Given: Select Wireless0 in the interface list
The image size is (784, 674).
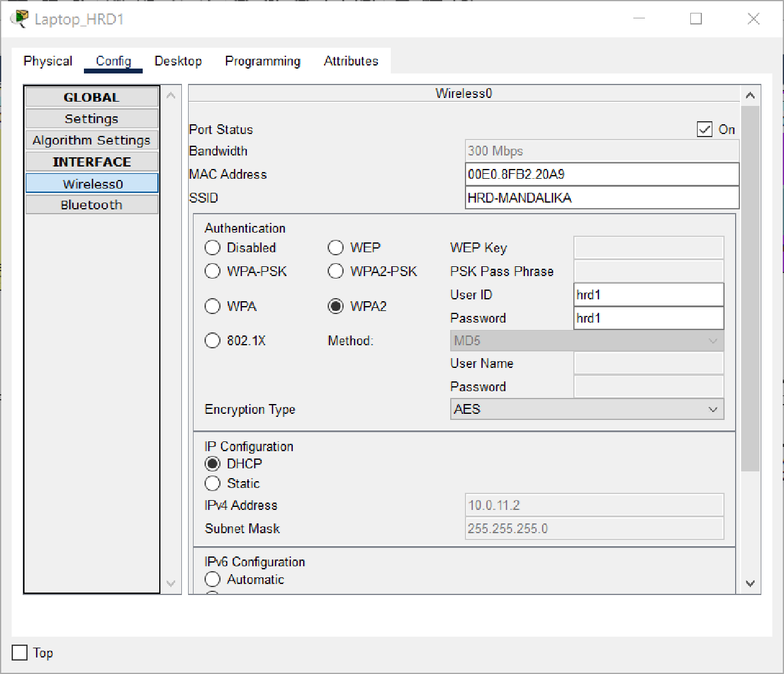Looking at the screenshot, I should [91, 183].
